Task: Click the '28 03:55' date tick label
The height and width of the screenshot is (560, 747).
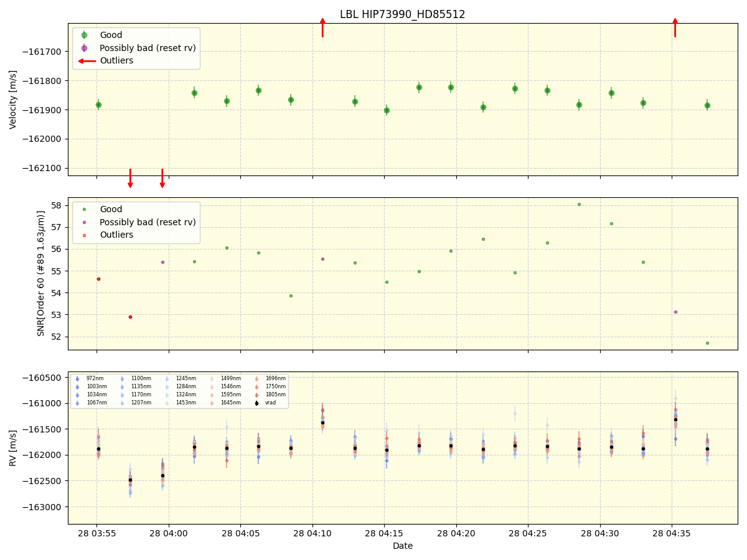Action: [96, 533]
